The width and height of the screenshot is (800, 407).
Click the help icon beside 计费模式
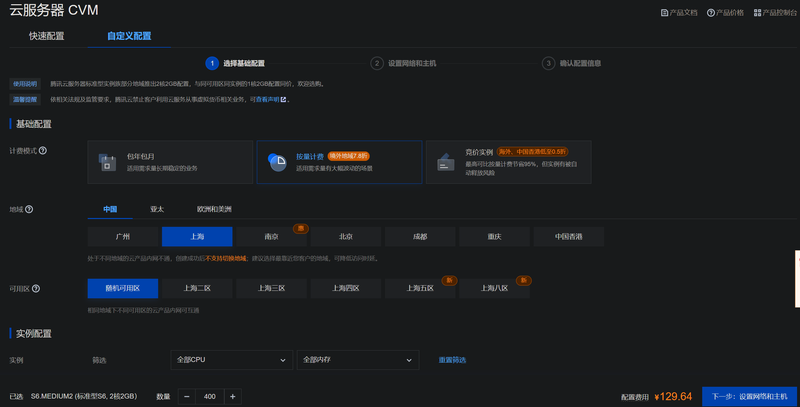43,150
